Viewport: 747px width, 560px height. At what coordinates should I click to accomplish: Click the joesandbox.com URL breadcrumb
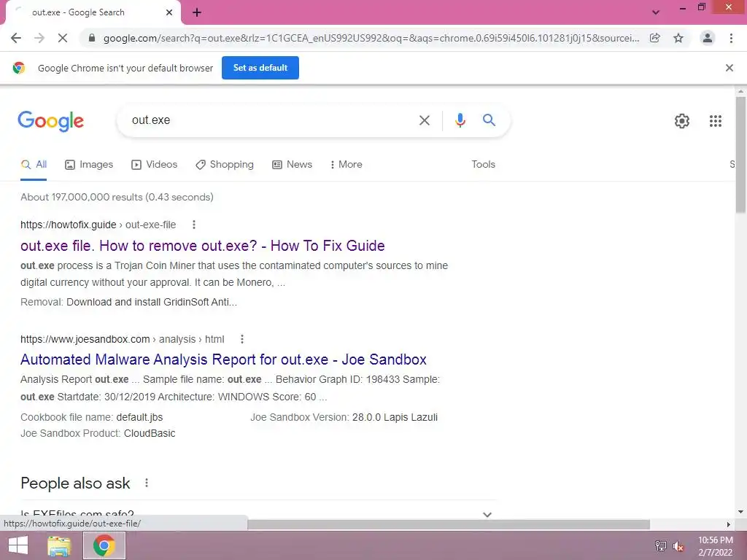[122, 339]
